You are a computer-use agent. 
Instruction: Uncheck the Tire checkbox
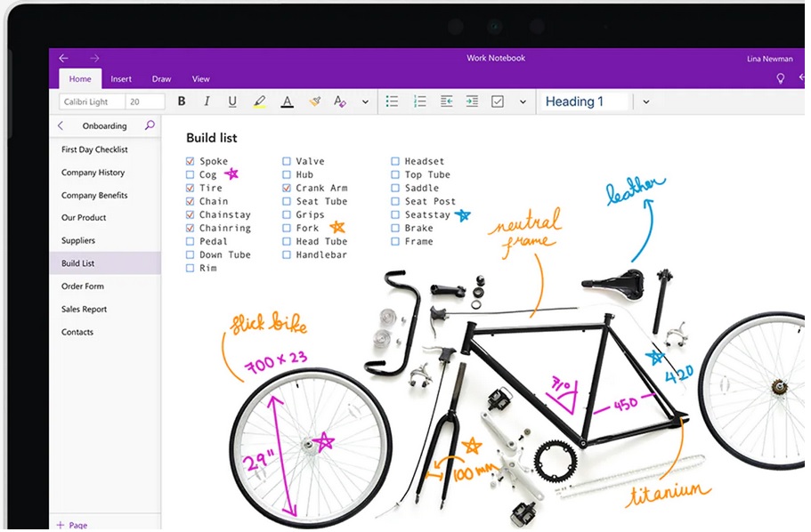point(190,188)
